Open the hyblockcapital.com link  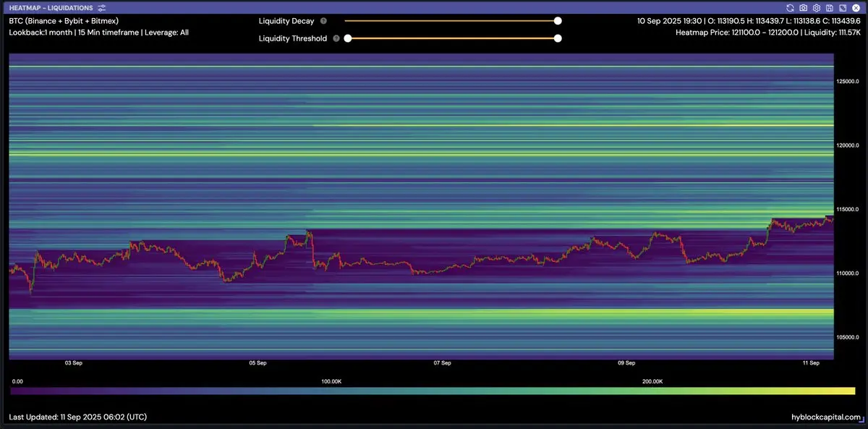point(827,417)
